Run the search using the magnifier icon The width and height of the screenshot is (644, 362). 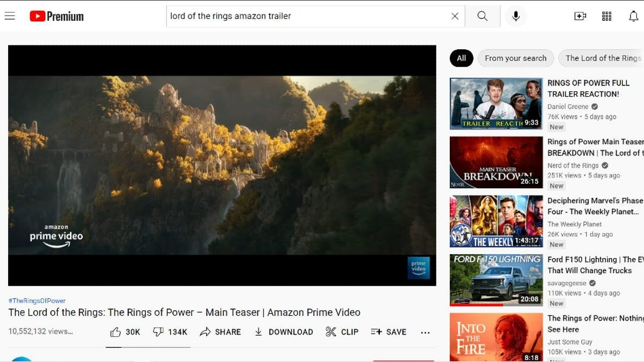tap(482, 16)
